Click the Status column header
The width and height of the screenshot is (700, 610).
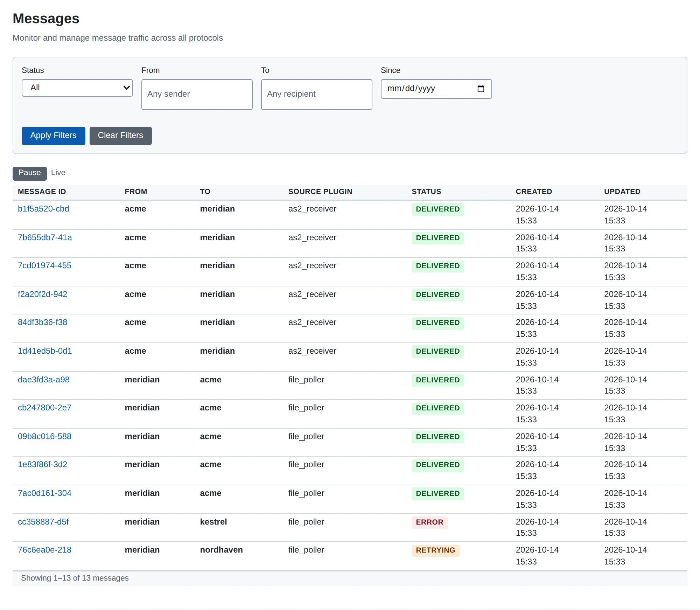coord(426,192)
